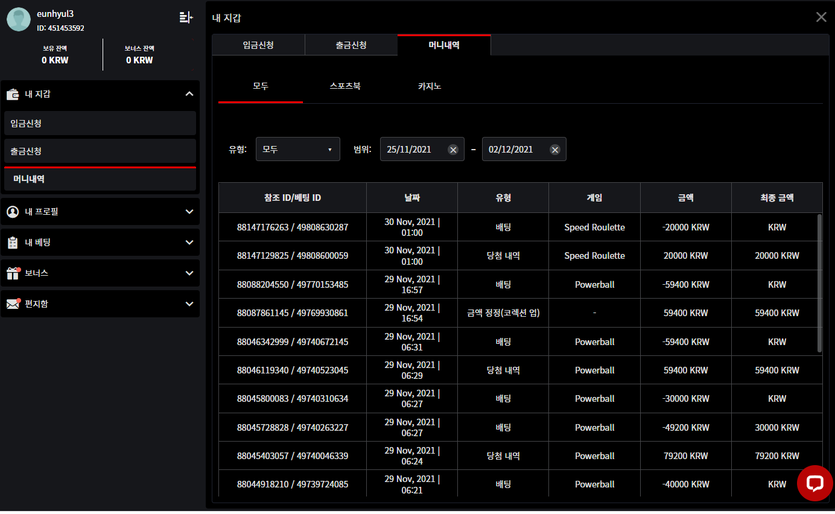Expand the 보너스 section chevron

(x=189, y=273)
